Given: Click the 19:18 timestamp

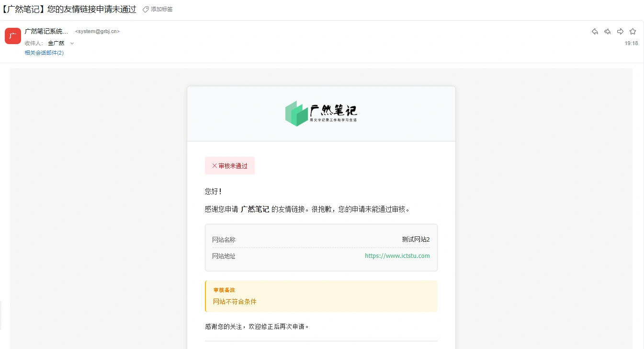Looking at the screenshot, I should tap(631, 43).
